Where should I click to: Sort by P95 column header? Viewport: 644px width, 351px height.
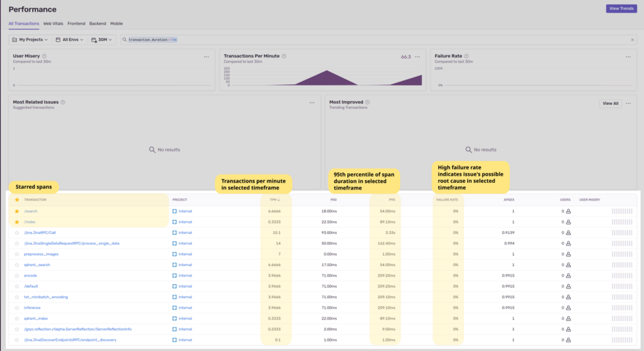392,200
